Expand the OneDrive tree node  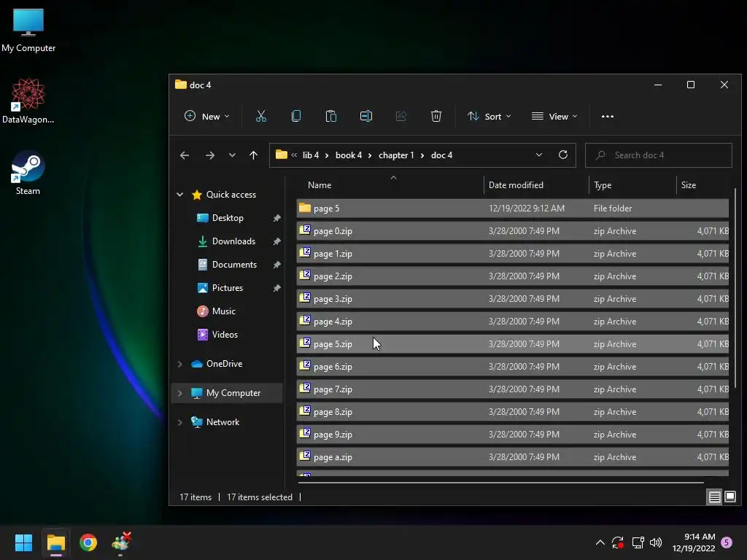tap(180, 364)
